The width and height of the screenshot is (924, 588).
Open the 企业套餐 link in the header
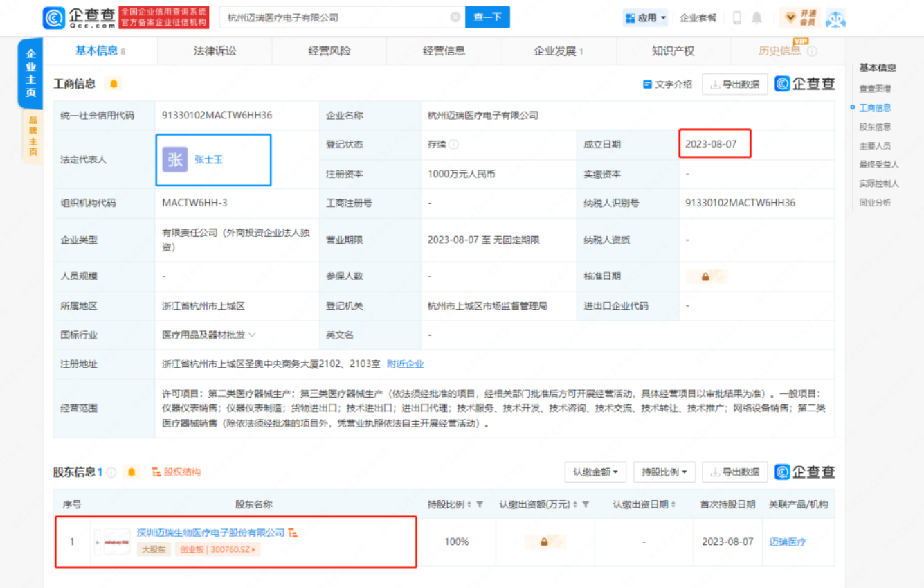click(698, 18)
